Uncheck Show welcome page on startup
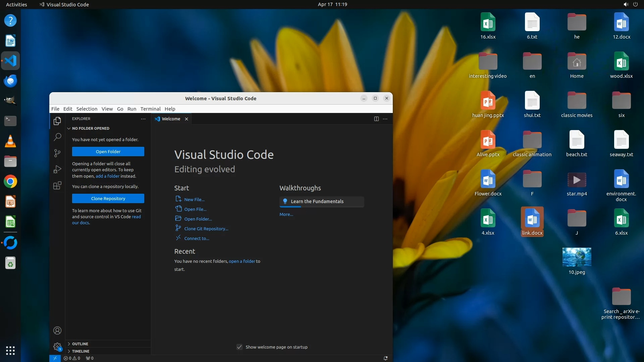 [239, 347]
